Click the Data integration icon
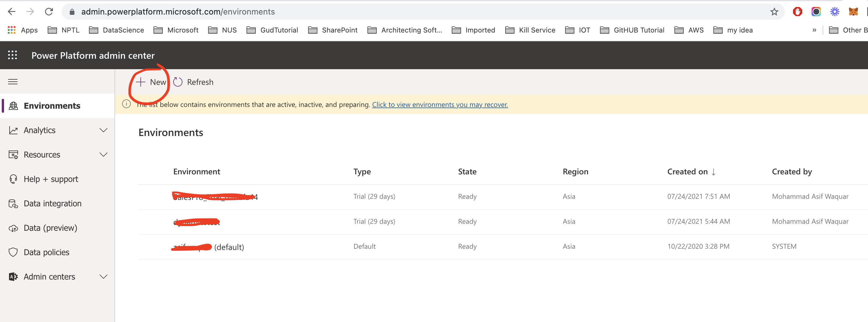Image resolution: width=868 pixels, height=322 pixels. [13, 203]
